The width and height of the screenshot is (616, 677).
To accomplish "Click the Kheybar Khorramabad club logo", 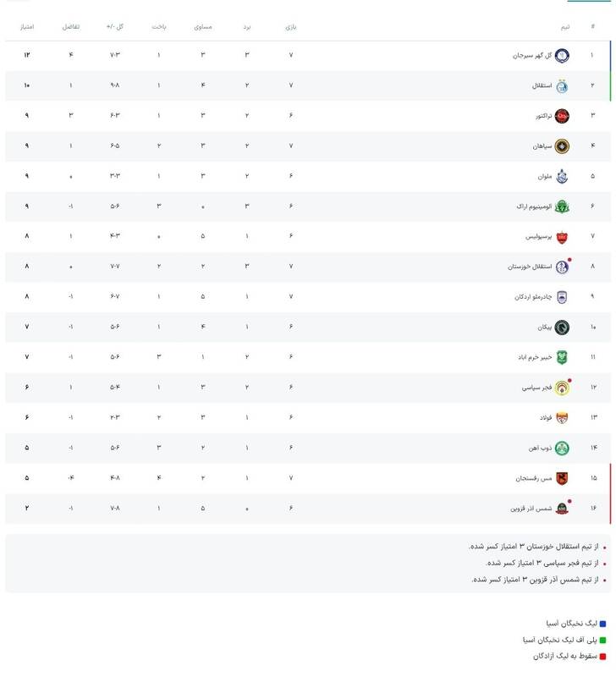I will 563,357.
